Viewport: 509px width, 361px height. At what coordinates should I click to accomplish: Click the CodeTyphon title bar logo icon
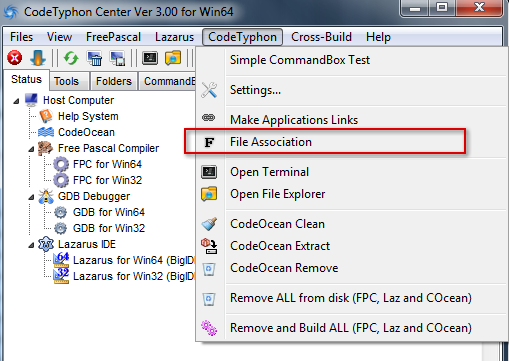click(11, 12)
